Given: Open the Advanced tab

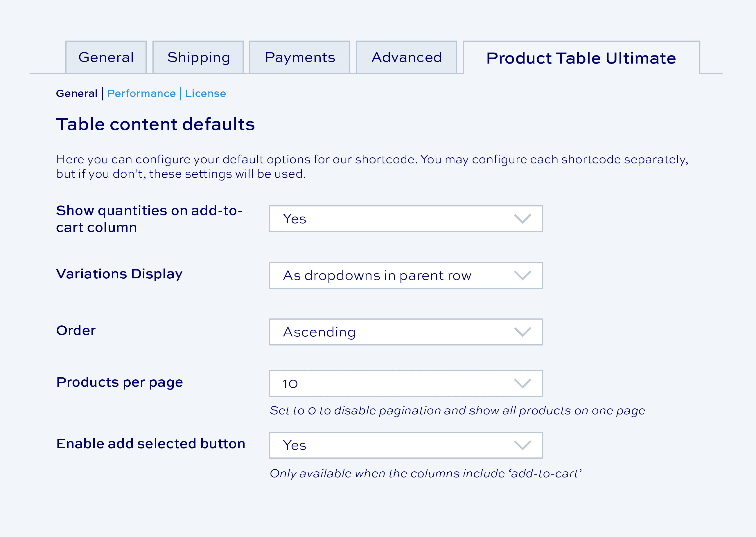Looking at the screenshot, I should [x=406, y=57].
